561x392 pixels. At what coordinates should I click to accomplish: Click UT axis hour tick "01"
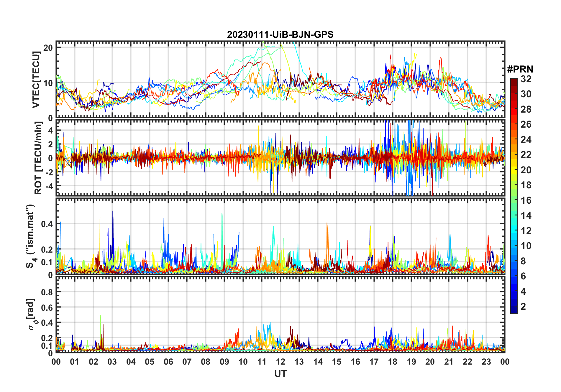75,362
